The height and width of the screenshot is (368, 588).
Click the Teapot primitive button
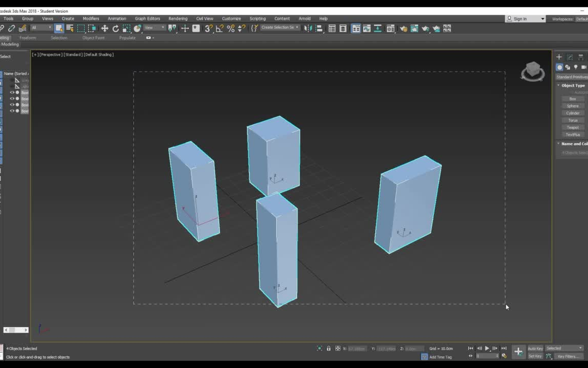pyautogui.click(x=573, y=127)
